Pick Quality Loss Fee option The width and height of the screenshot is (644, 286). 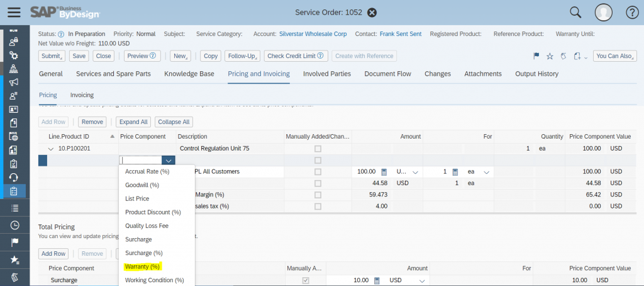click(x=147, y=226)
